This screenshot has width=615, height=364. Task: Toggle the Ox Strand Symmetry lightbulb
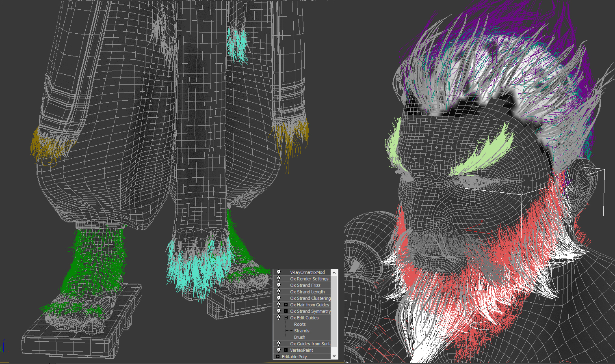coord(279,311)
